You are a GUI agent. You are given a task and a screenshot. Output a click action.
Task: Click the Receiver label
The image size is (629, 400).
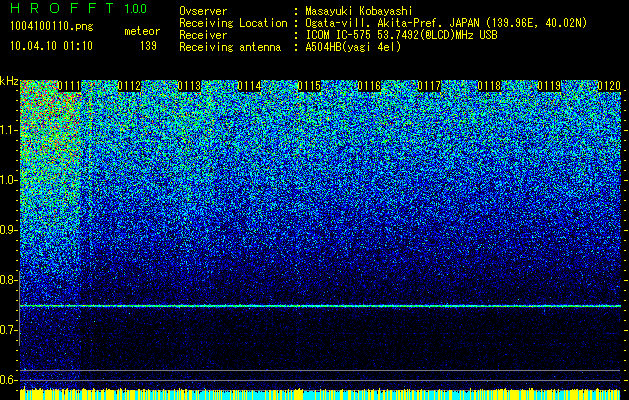pos(203,35)
